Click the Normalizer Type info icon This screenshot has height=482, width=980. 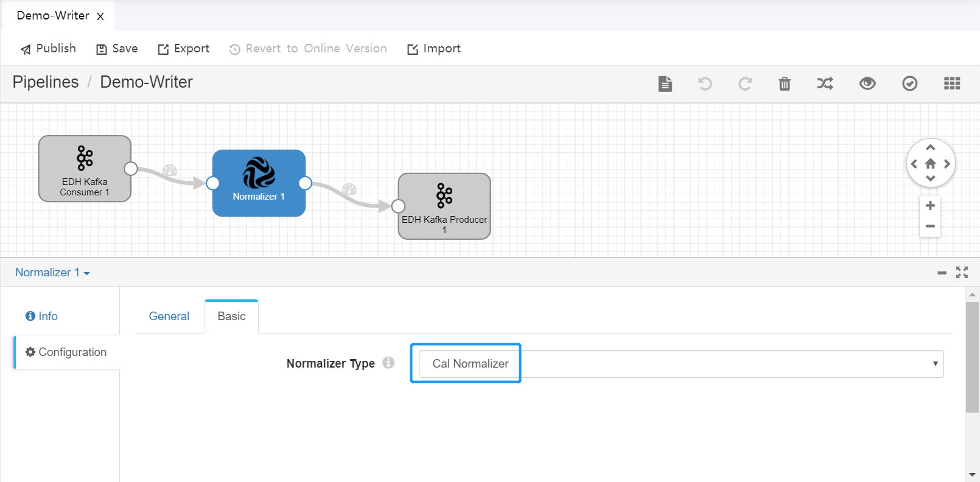[x=388, y=363]
